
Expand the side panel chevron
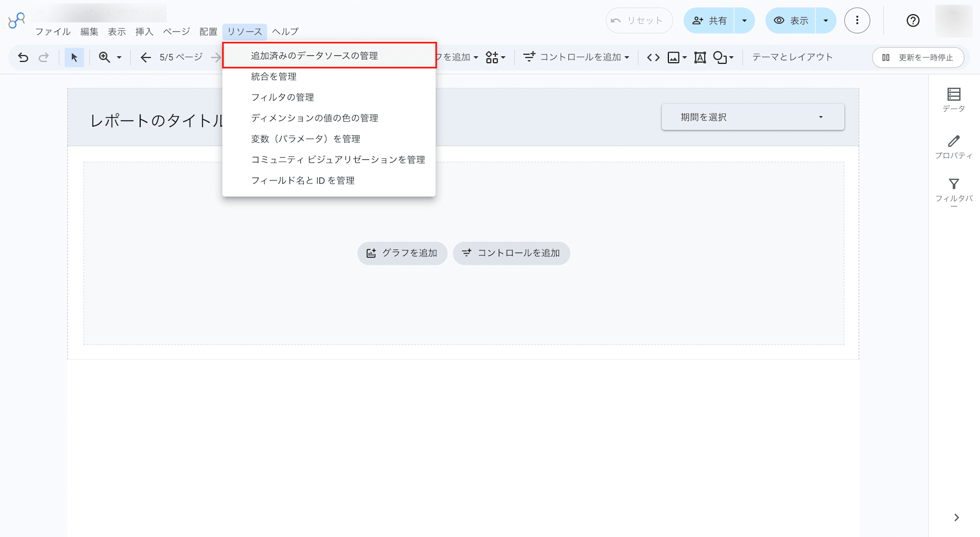[956, 517]
